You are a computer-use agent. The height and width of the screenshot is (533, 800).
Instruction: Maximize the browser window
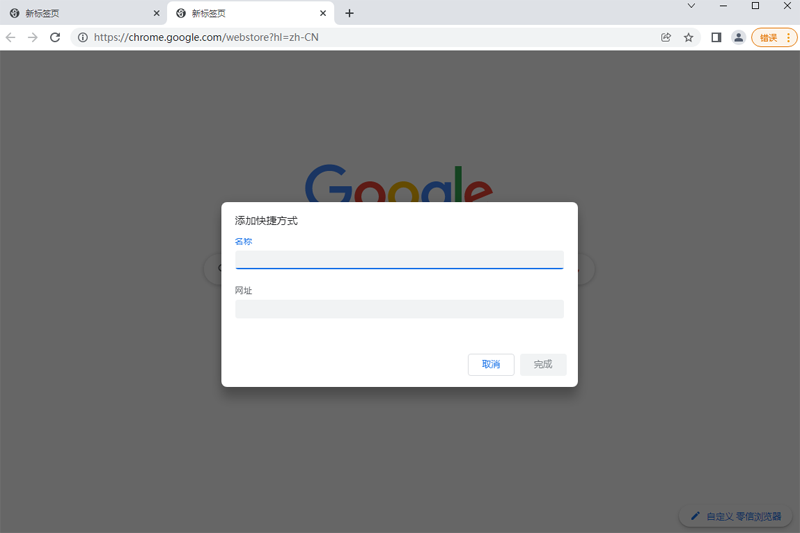756,6
